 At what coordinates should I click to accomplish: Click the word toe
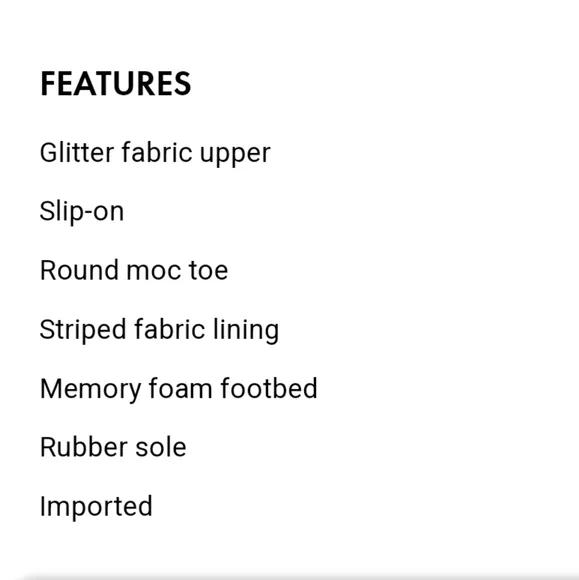(209, 270)
